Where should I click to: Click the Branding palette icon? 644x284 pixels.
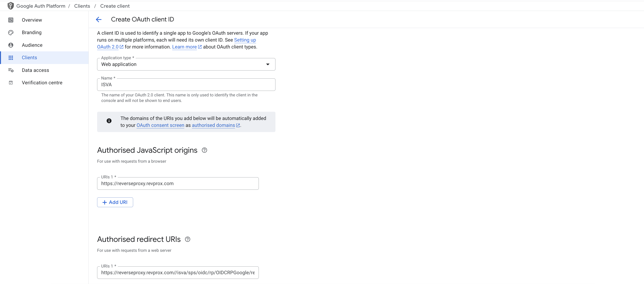[x=11, y=33]
